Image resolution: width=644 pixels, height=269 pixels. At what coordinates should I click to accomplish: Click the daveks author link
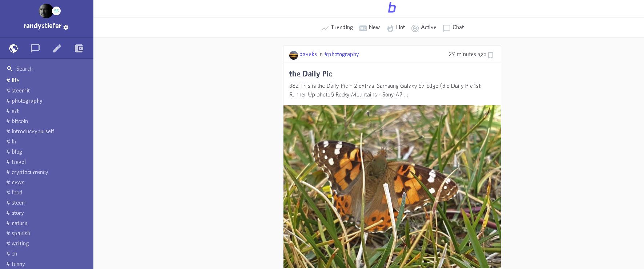click(x=308, y=54)
